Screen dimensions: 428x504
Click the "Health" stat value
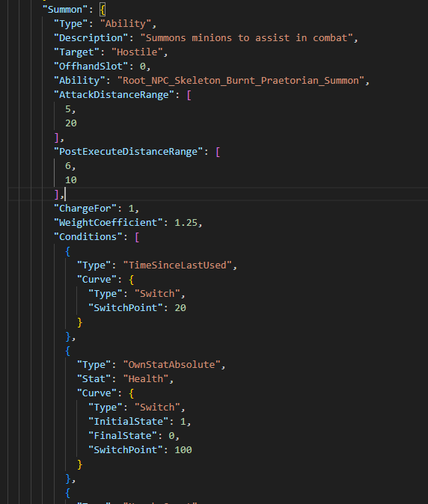click(x=146, y=378)
